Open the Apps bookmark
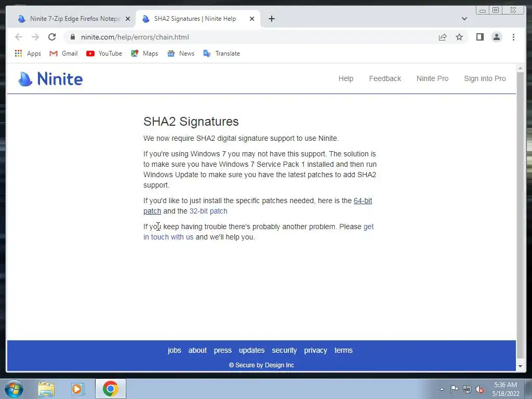Image resolution: width=532 pixels, height=399 pixels. [x=28, y=54]
